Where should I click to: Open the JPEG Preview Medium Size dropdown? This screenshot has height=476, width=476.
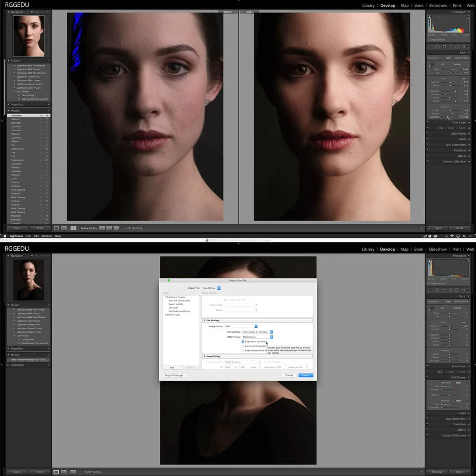click(258, 337)
